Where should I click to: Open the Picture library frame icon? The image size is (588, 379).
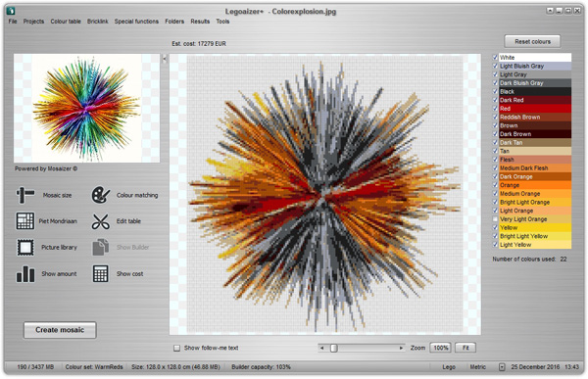coord(25,248)
